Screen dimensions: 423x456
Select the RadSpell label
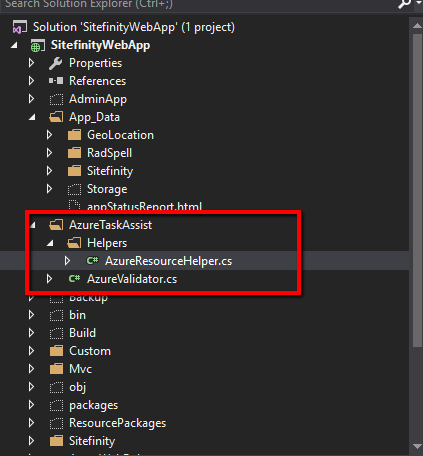[x=109, y=153]
